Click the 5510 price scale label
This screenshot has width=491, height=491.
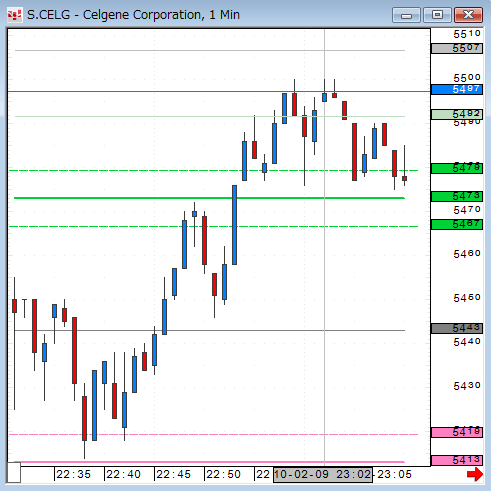467,34
